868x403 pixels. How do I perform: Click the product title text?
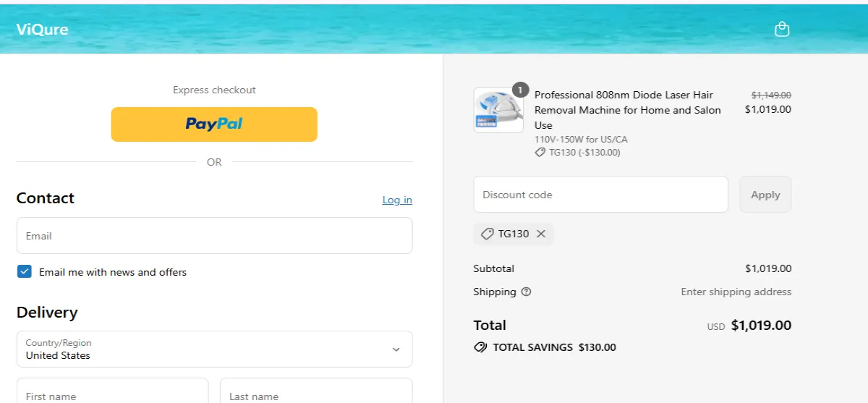point(628,110)
